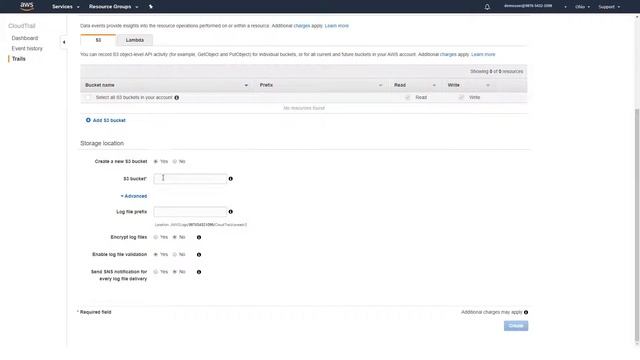Viewport: 640px width, 360px height.
Task: Go to Trails in sidebar
Action: point(18,59)
